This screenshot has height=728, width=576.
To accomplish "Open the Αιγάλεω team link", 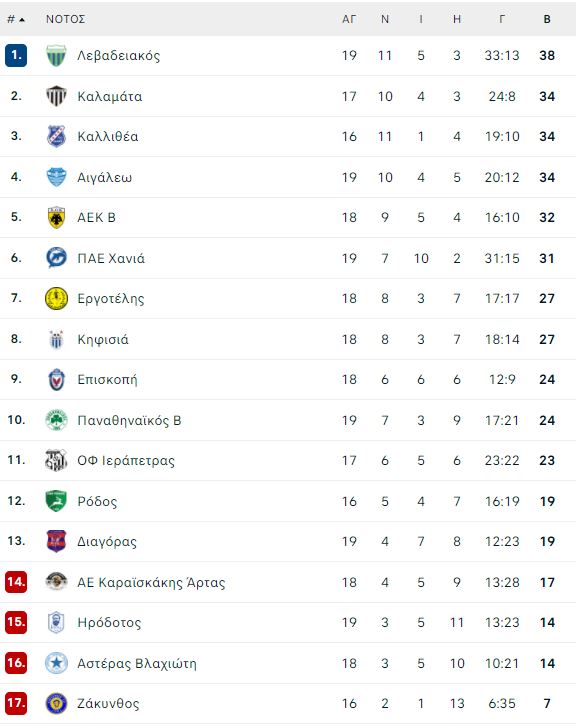I will click(104, 177).
